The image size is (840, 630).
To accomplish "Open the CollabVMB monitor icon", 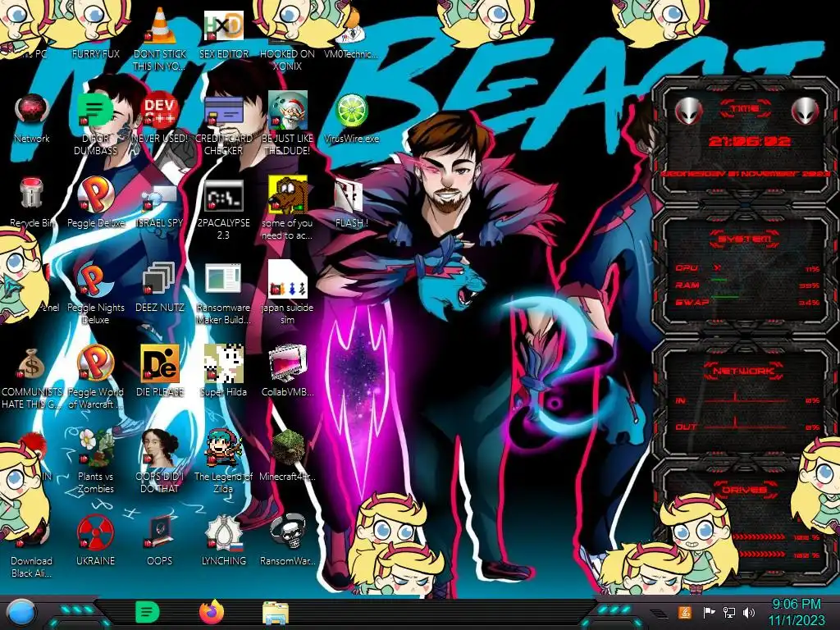I will point(287,372).
